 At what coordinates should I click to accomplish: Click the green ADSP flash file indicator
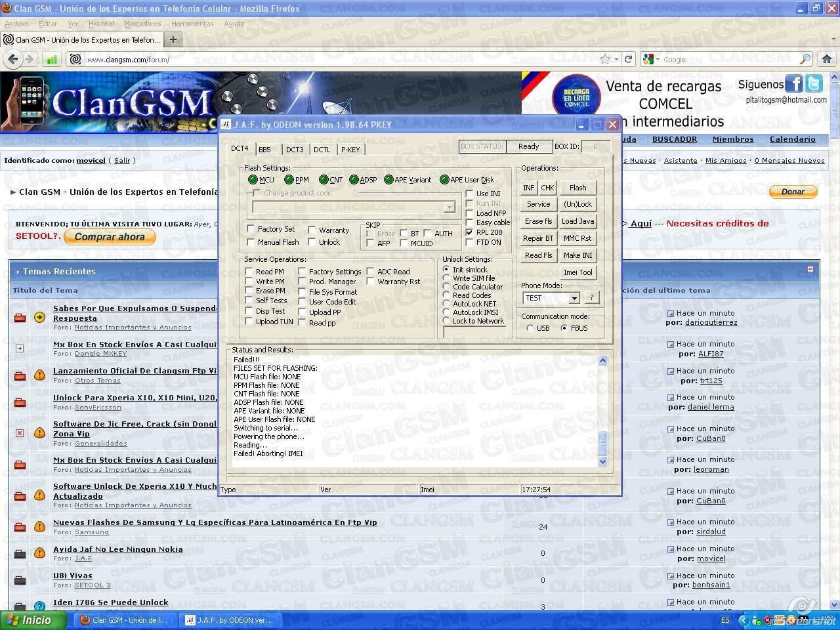click(x=354, y=180)
